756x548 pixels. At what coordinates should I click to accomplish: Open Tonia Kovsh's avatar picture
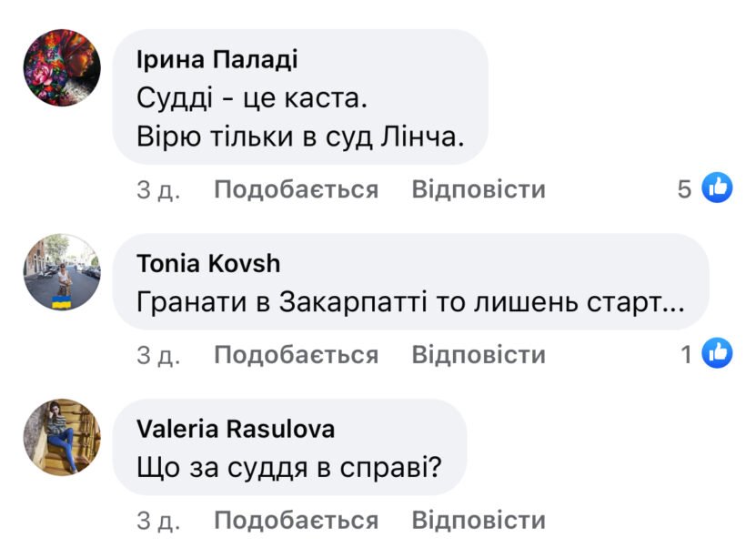tap(61, 273)
